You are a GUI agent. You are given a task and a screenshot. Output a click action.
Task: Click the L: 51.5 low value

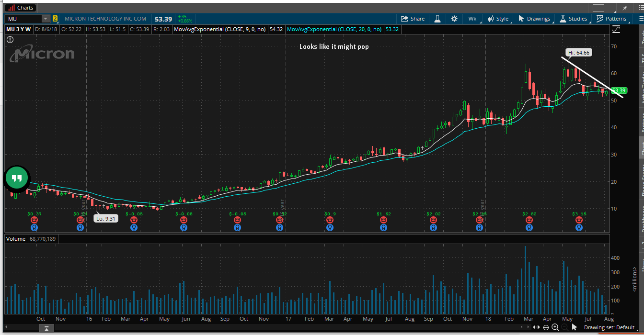[x=117, y=29]
